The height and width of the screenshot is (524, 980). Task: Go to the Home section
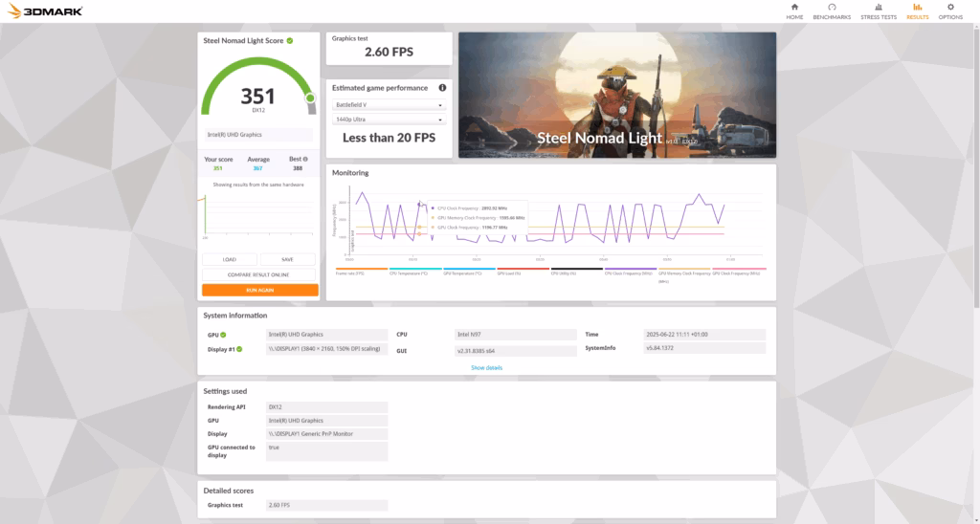tap(793, 11)
